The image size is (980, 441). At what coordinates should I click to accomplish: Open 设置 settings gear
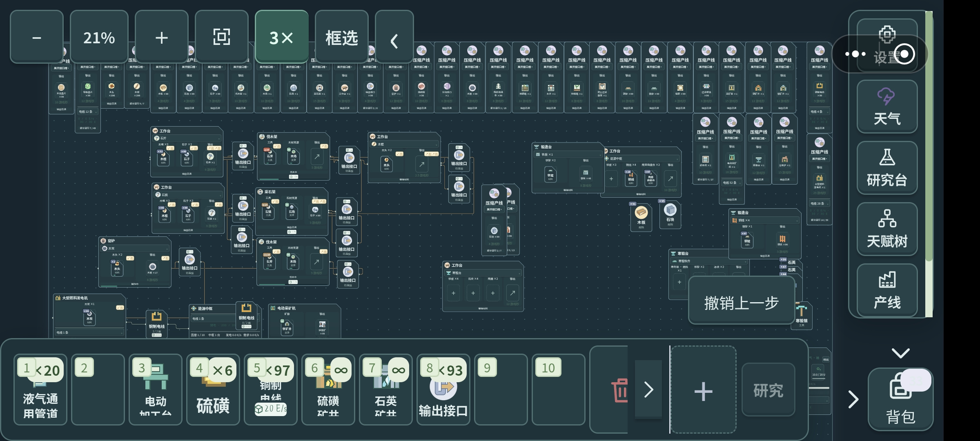point(887,45)
